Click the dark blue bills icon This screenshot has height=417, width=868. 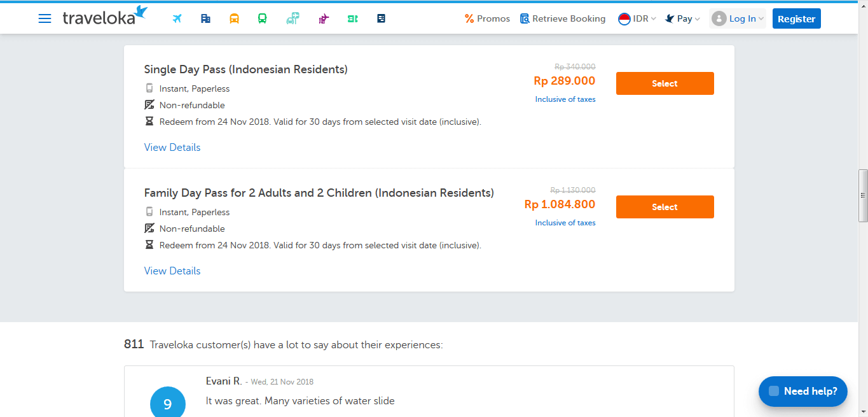tap(381, 18)
